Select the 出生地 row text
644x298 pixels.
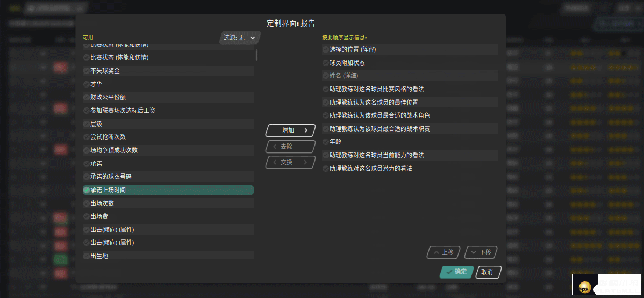(x=99, y=256)
